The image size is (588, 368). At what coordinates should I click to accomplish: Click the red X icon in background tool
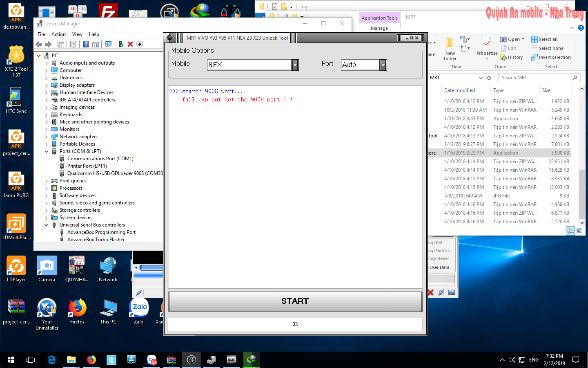coord(430,292)
